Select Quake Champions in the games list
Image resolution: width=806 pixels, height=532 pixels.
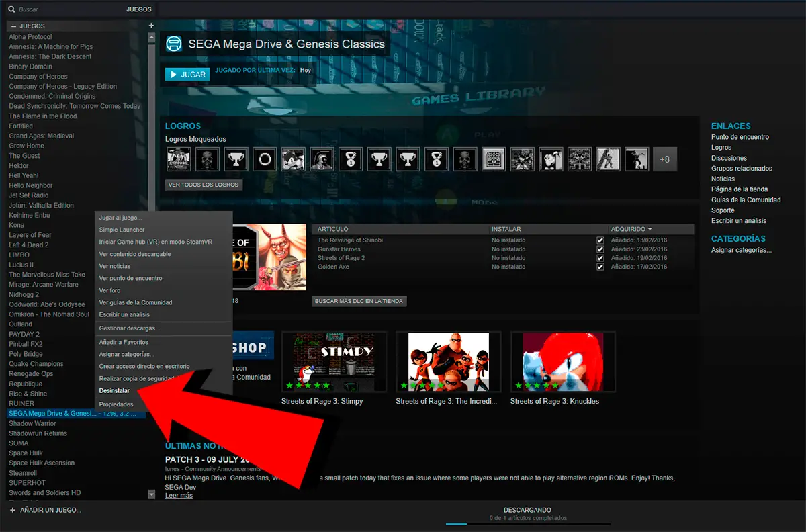(x=36, y=364)
